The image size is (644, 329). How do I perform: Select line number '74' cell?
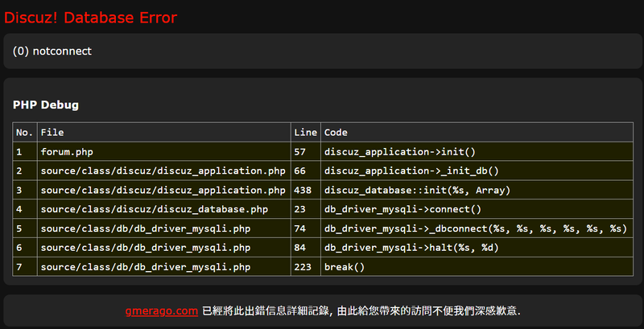pyautogui.click(x=306, y=228)
